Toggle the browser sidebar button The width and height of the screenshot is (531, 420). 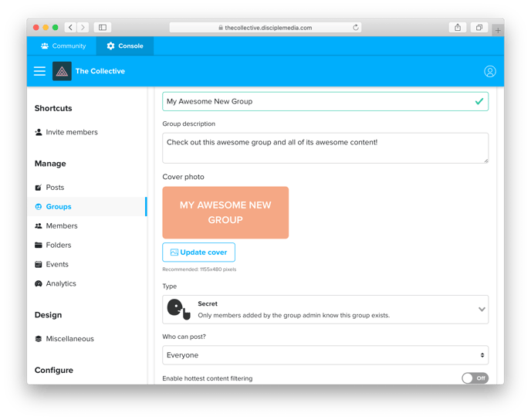[103, 28]
